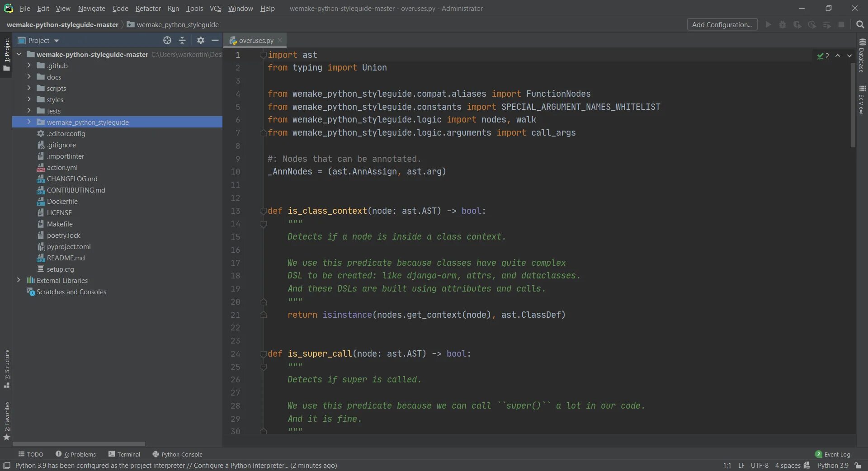
Task: Click the lock read-only icon in status bar
Action: point(858,465)
